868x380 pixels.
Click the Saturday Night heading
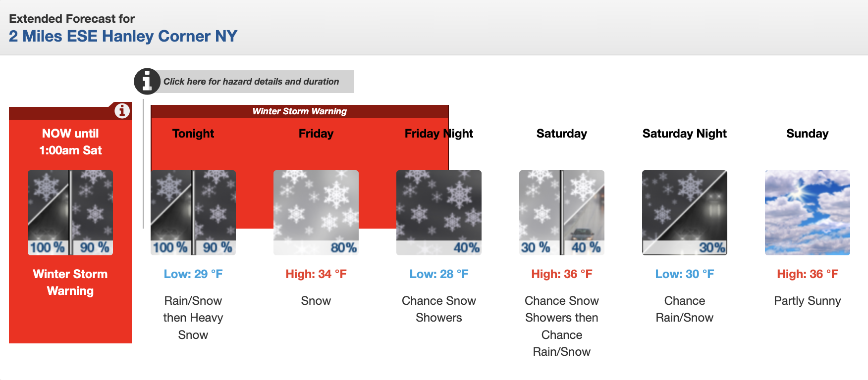coord(685,134)
